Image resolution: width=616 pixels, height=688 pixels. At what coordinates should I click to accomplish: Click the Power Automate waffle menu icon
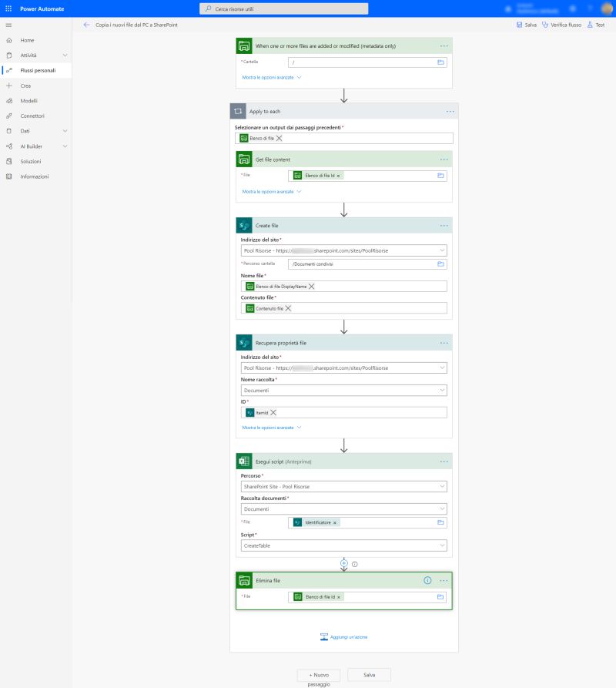(9, 8)
